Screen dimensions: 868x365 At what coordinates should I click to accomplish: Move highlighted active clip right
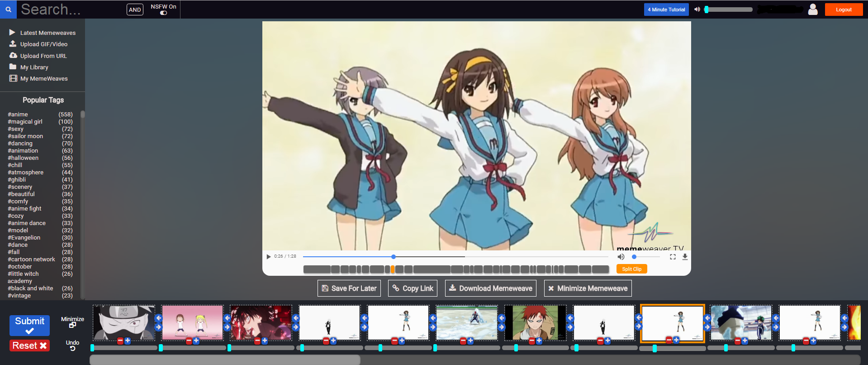coord(707,327)
